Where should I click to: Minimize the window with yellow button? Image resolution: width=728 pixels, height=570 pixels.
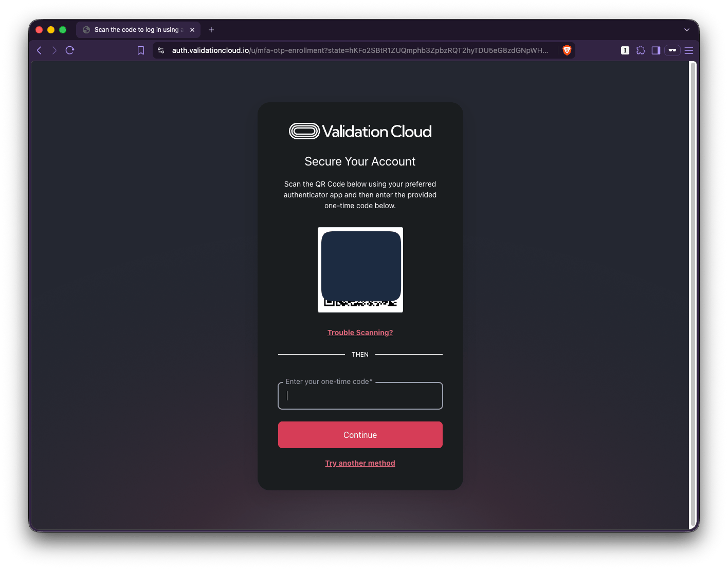point(51,30)
